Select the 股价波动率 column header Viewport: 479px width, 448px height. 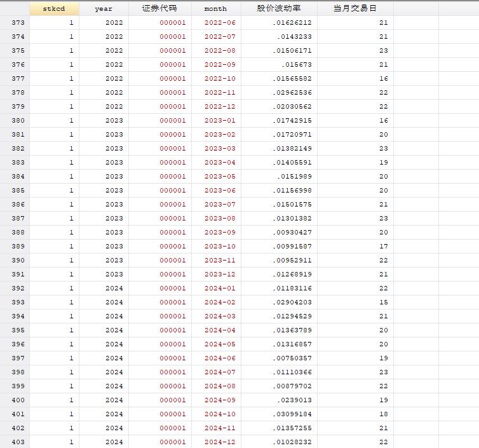point(279,8)
